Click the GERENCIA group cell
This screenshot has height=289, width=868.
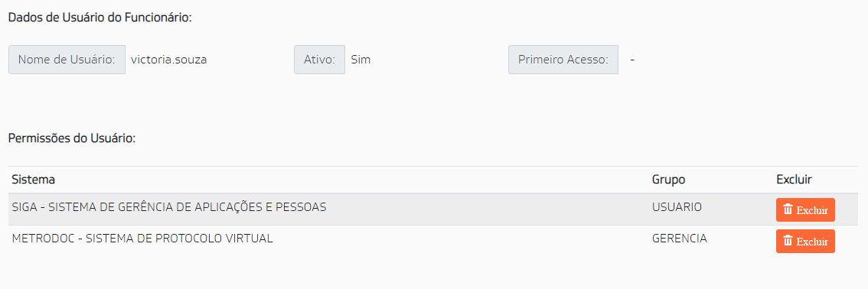point(679,239)
